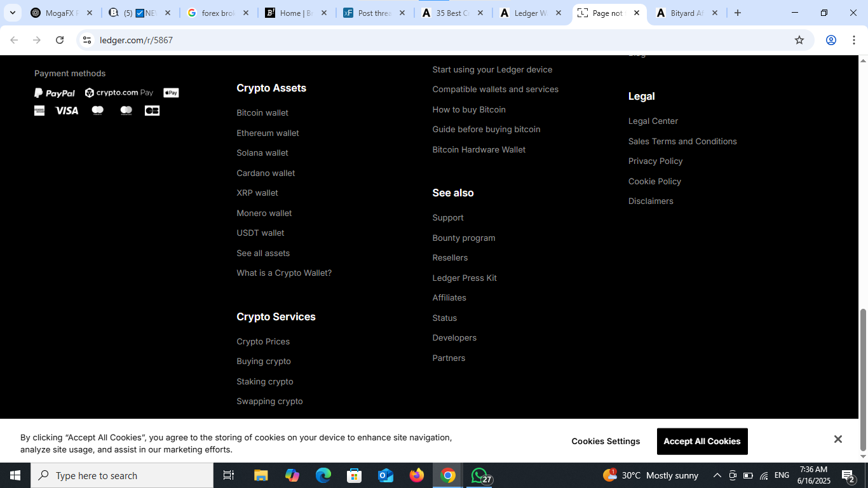
Task: Switch to the forex broker Google tab
Action: pyautogui.click(x=218, y=13)
